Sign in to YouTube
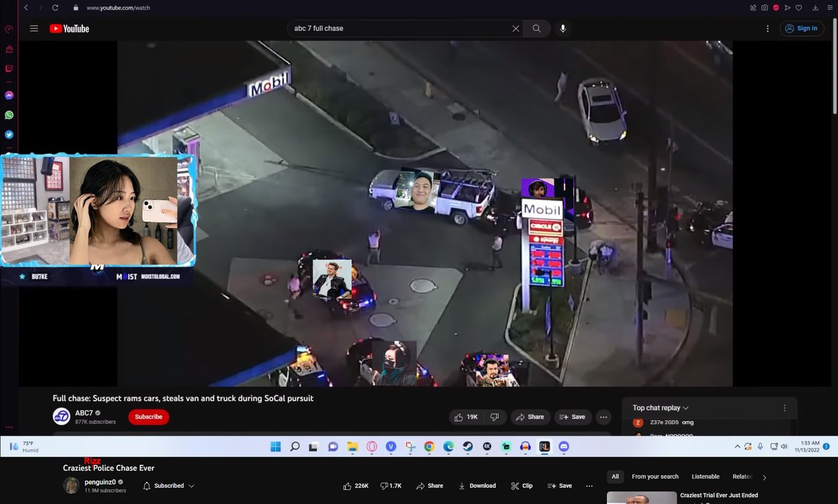Screen dimensions: 838x504 coord(801,29)
